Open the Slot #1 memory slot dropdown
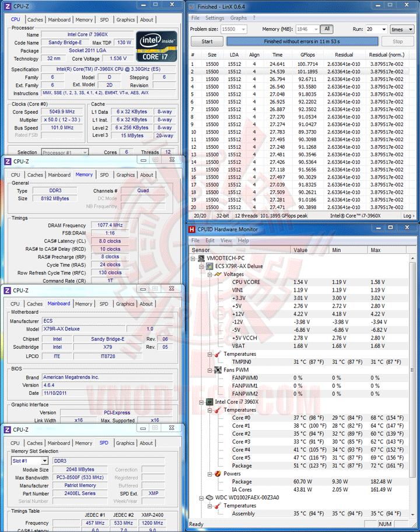The height and width of the screenshot is (532, 420). click(44, 461)
